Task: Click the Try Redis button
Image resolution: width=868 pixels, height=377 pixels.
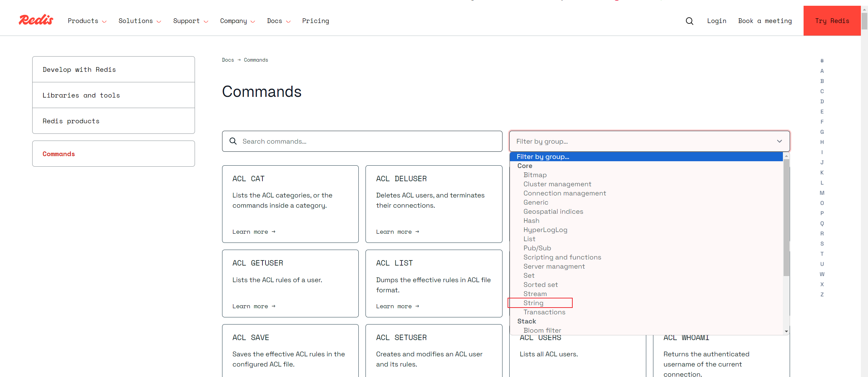Action: click(832, 21)
